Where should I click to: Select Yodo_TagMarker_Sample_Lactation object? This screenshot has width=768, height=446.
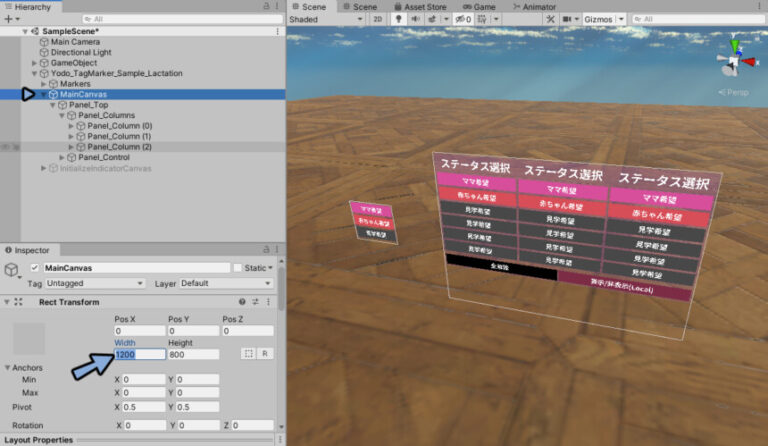pos(117,73)
